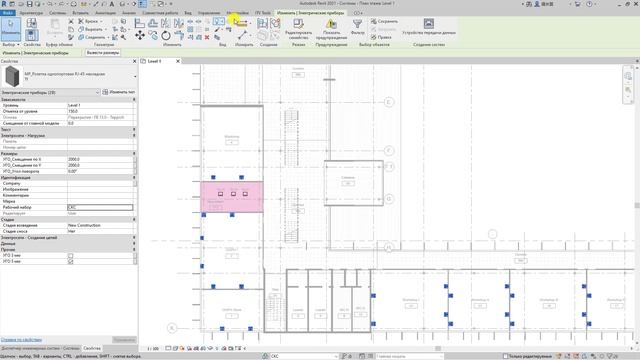Click the view scale 1:100 in view bar
Image resolution: width=640 pixels, height=360 pixels.
tap(153, 349)
